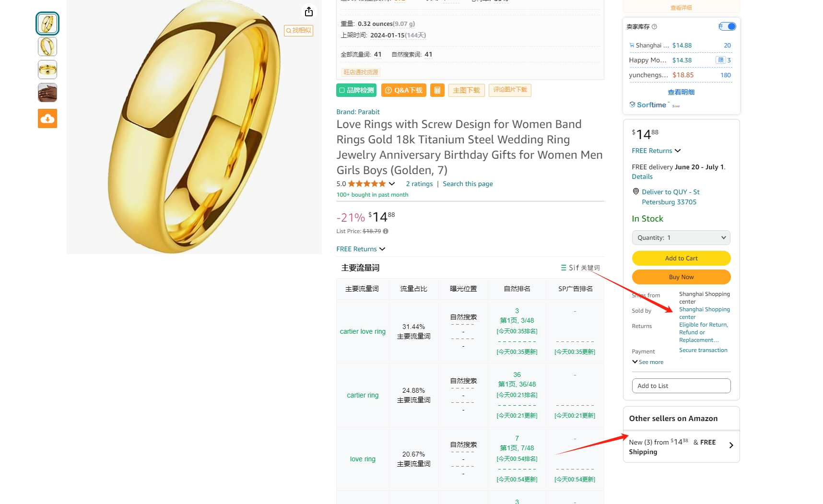
Task: Click the Buy Now button
Action: click(681, 277)
